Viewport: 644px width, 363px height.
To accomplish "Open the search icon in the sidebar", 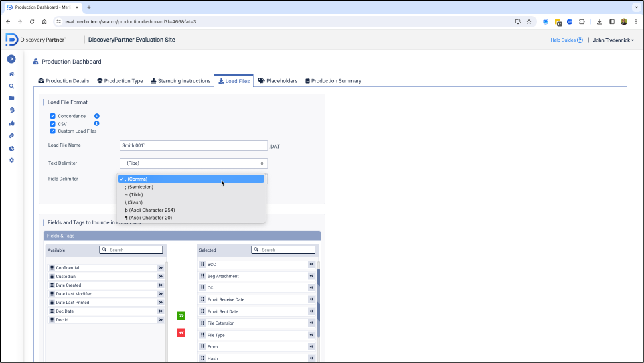I will pos(11,86).
